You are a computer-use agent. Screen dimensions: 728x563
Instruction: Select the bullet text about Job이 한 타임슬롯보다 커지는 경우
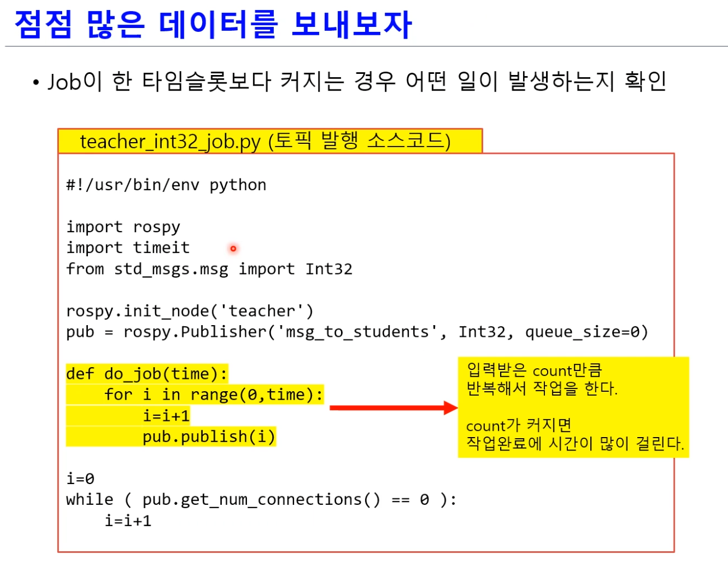tap(357, 82)
